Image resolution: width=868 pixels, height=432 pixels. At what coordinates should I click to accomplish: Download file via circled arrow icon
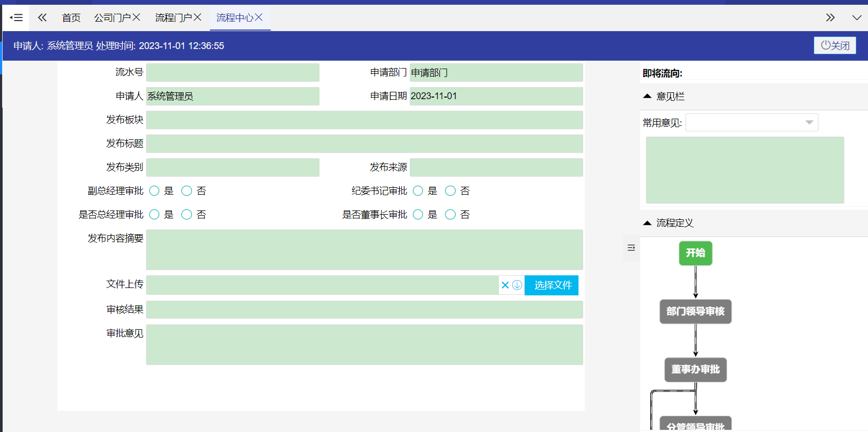coord(517,285)
